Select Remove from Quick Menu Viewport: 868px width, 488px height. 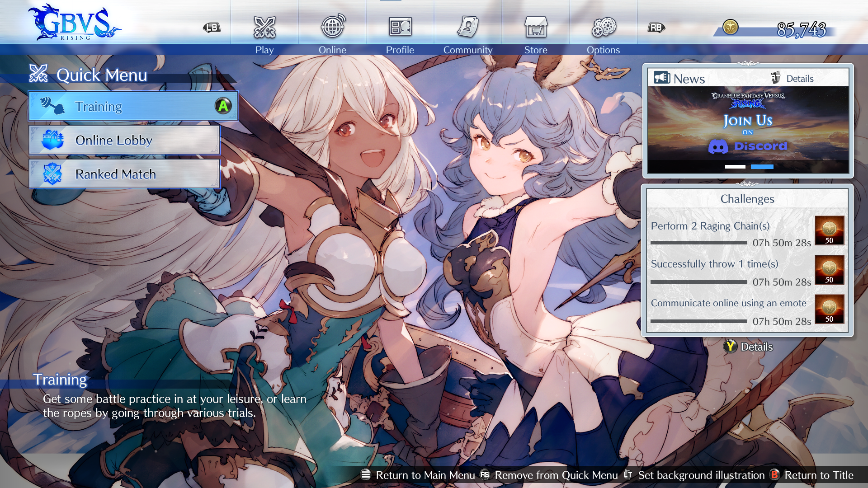[x=556, y=475]
